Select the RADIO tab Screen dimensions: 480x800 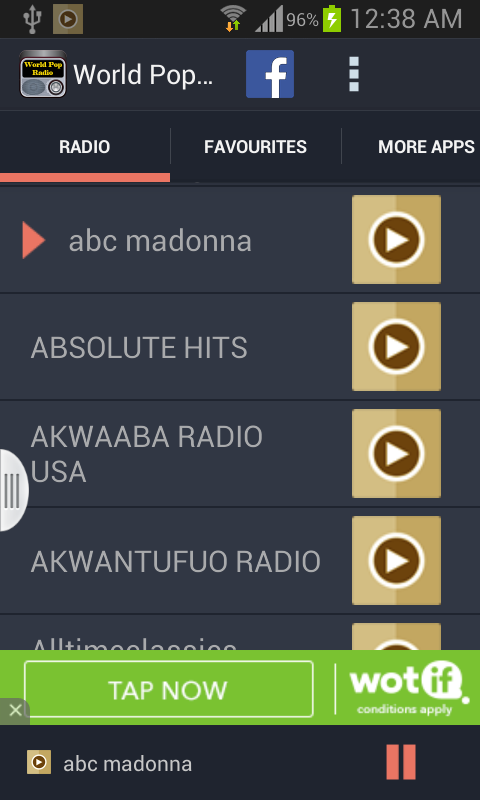click(x=85, y=147)
